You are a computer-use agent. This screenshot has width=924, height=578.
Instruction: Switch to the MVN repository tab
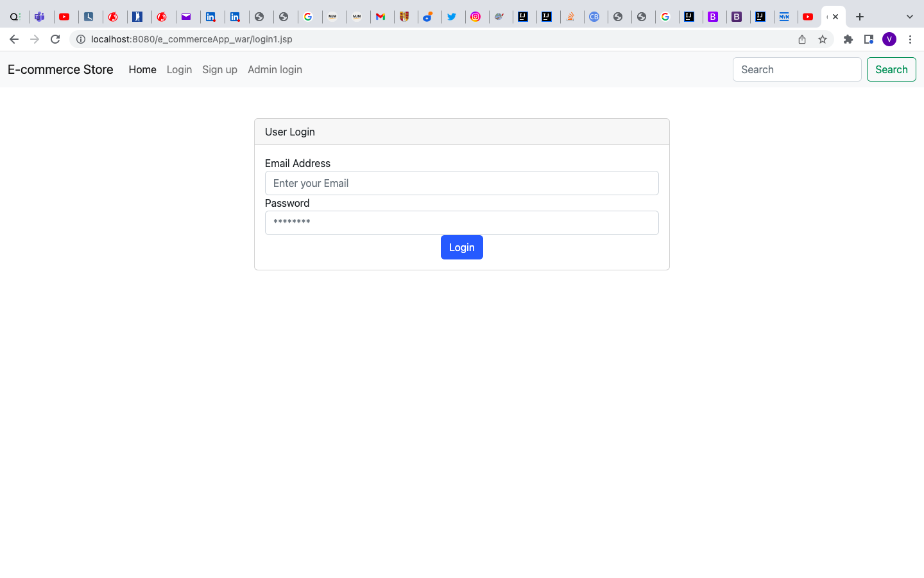pyautogui.click(x=784, y=17)
